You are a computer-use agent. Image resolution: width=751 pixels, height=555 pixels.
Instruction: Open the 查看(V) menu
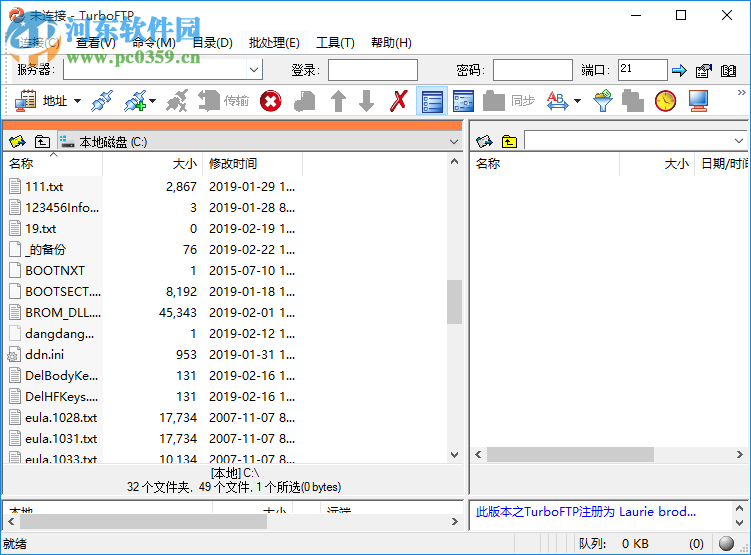pos(95,43)
